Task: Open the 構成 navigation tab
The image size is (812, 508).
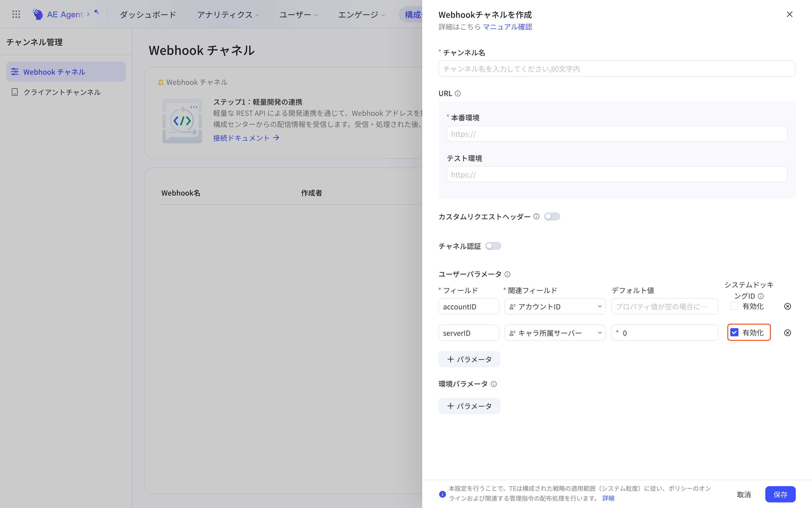Action: point(411,14)
